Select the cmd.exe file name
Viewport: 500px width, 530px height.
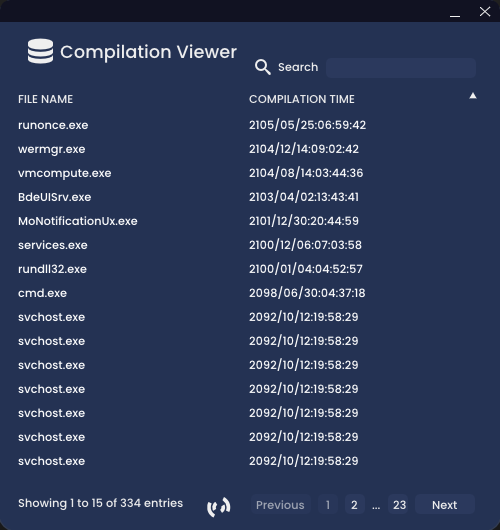(43, 293)
